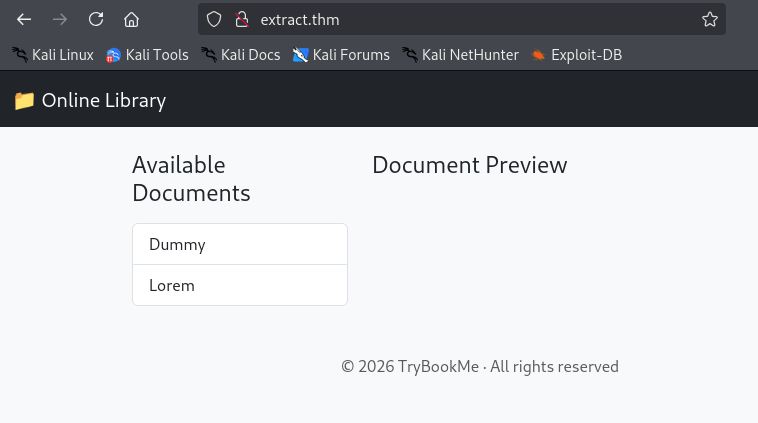Open the Kali Forums bookmark
The width and height of the screenshot is (758, 423).
click(341, 55)
